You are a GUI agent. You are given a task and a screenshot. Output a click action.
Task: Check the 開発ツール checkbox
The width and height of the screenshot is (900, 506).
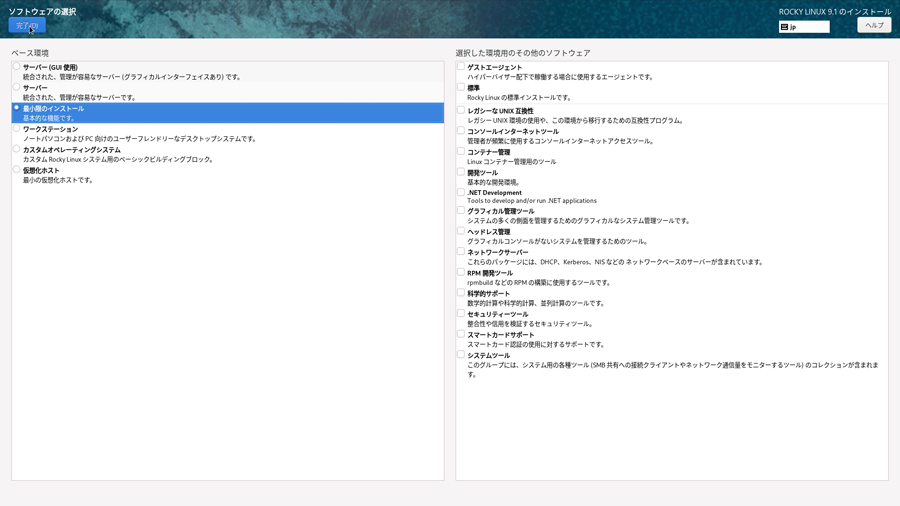pos(461,172)
